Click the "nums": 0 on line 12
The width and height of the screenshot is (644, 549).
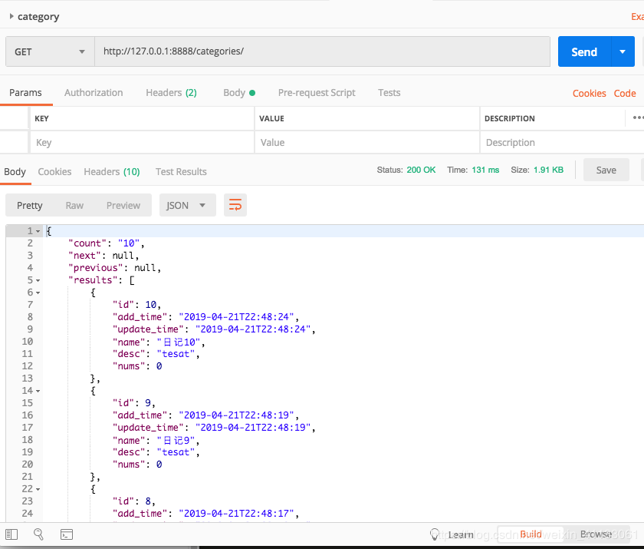tap(137, 367)
